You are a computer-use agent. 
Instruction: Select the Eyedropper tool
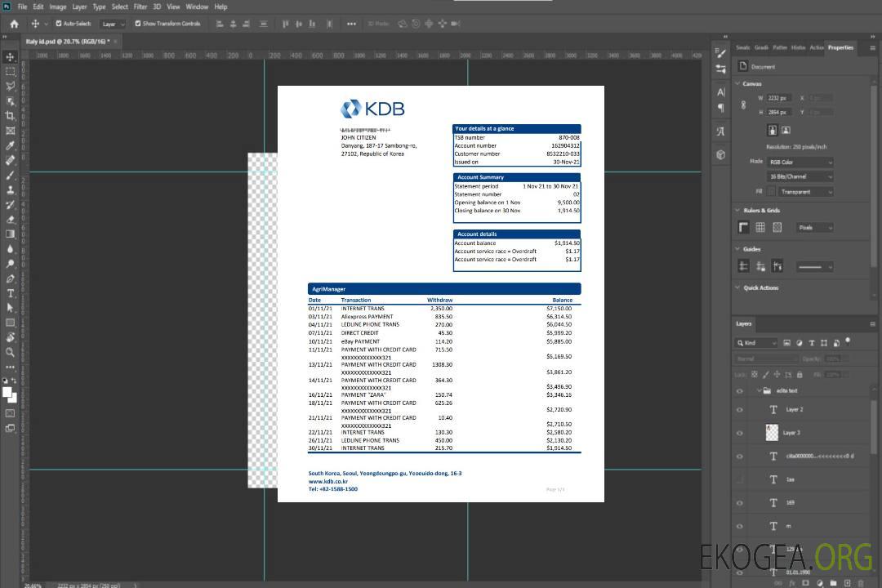coord(10,145)
